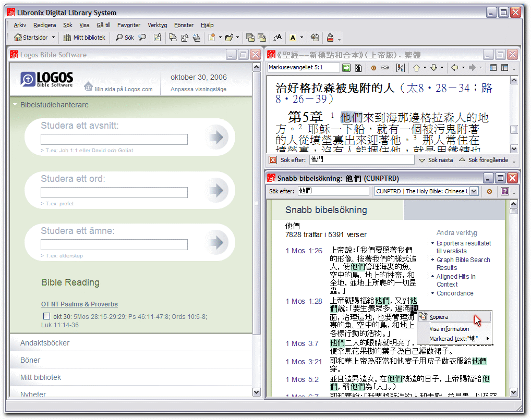Click Sök föregående in the find bar

pos(484,160)
